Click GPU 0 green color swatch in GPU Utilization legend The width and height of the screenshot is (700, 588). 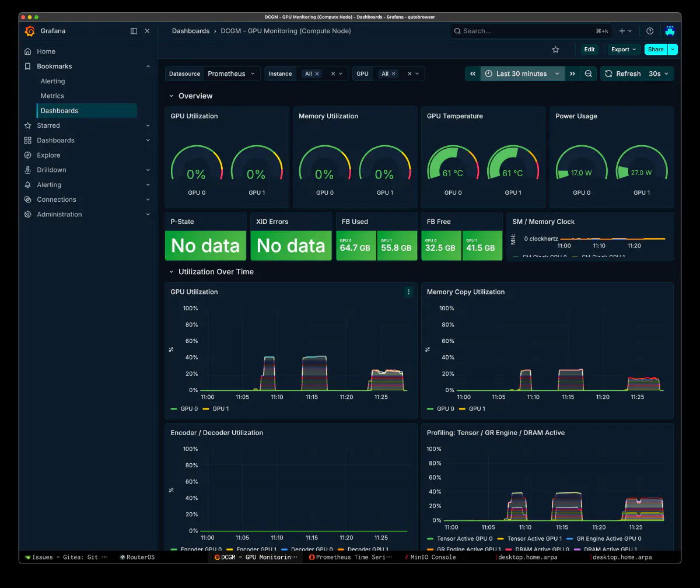coord(174,409)
